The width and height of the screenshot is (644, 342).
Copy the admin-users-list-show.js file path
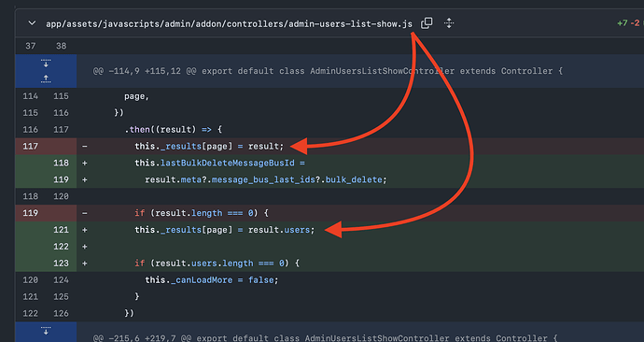tap(427, 23)
